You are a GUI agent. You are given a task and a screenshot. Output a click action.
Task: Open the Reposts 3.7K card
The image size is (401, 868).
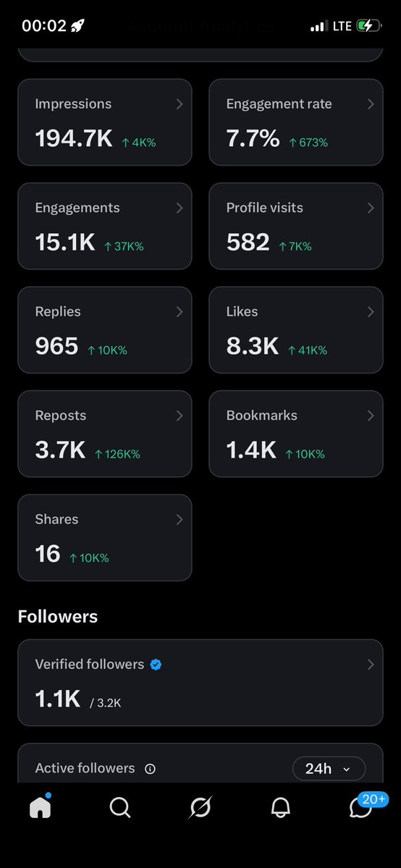pyautogui.click(x=105, y=434)
